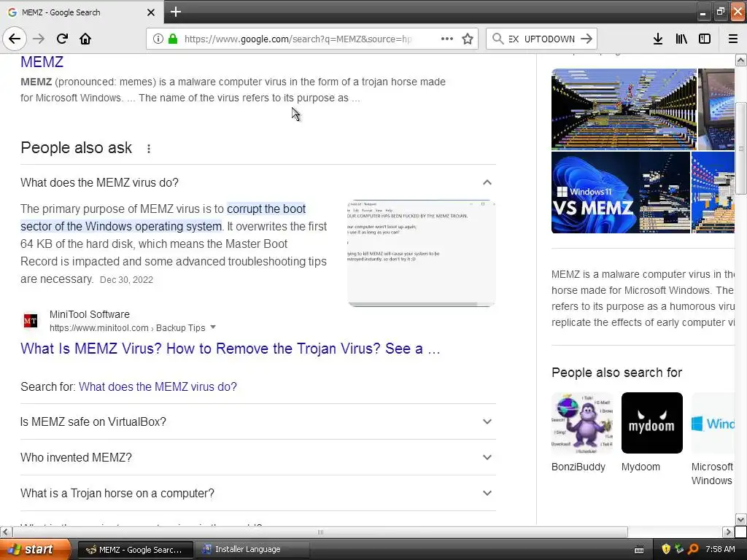The width and height of the screenshot is (747, 560).
Task: Click the green tray icon beside the shield
Action: pyautogui.click(x=679, y=549)
